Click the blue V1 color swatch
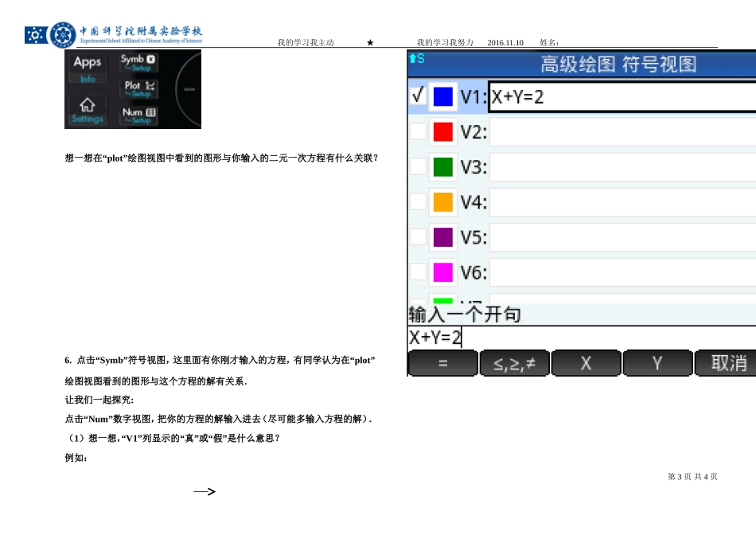 click(x=443, y=96)
